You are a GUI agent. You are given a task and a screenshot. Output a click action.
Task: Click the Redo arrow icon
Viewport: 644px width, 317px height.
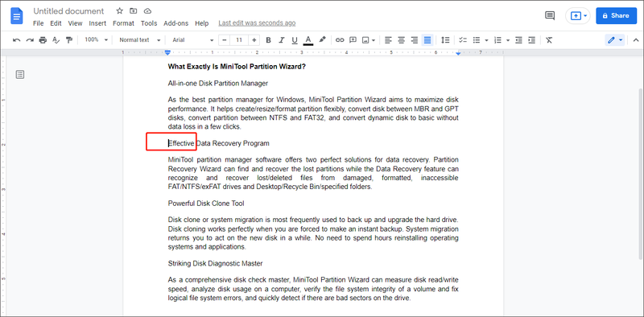[30, 40]
